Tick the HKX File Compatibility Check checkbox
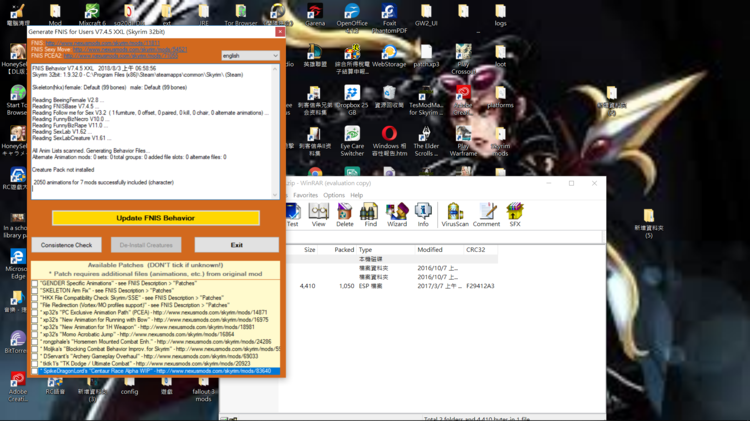Viewport: 750px width, 421px height. [34, 298]
